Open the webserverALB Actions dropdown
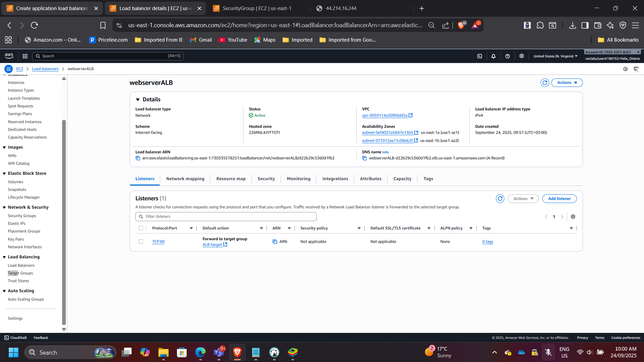The height and width of the screenshot is (362, 644). pos(567,83)
